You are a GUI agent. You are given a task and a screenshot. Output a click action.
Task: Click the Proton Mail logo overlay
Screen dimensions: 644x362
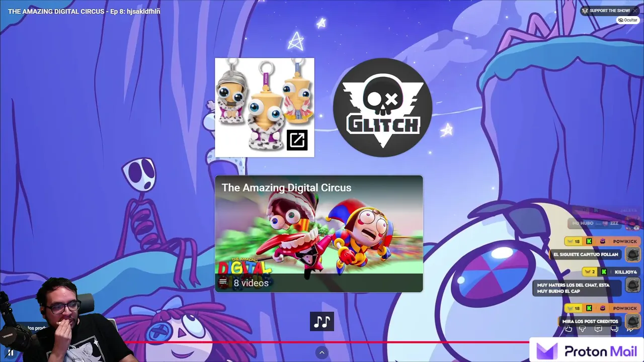coord(587,351)
